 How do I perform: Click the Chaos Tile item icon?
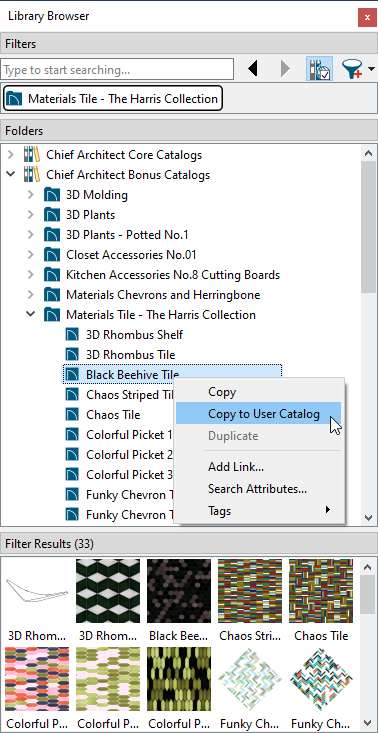72,415
